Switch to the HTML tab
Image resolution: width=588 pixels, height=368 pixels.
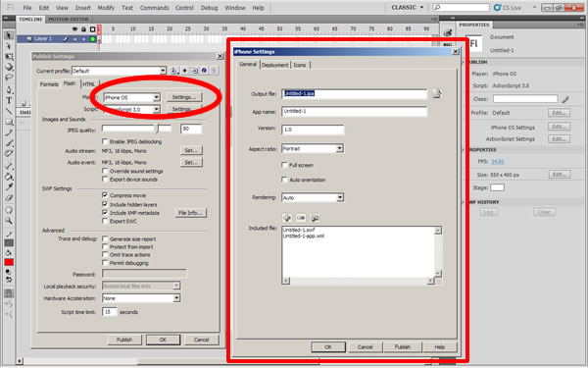point(89,84)
